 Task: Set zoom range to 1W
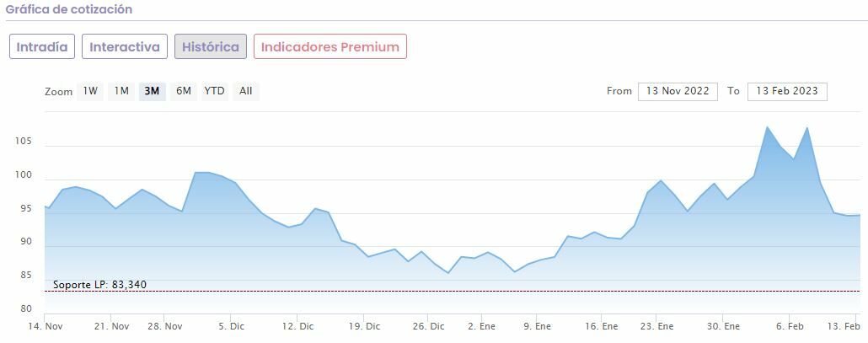tap(90, 91)
